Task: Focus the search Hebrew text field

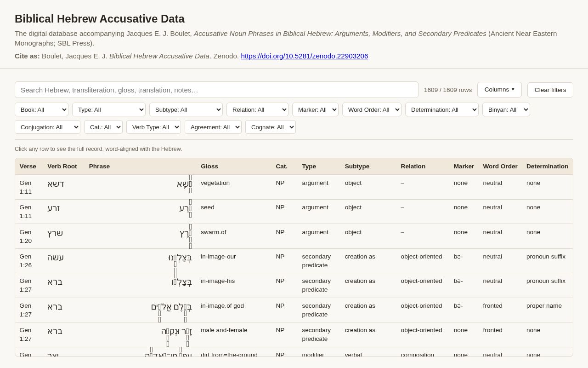Action: (x=216, y=90)
